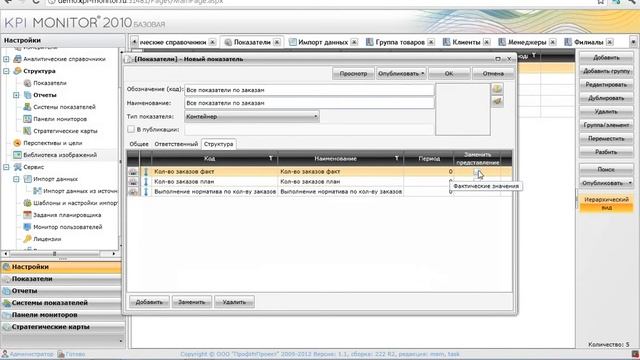Click the Системы показателей tree icon
640x360 pixels.
coord(27,107)
